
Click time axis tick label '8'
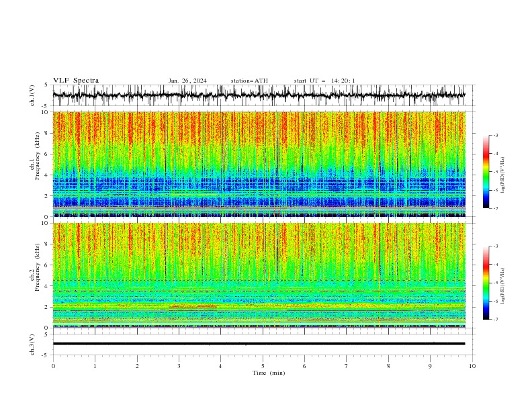point(388,366)
